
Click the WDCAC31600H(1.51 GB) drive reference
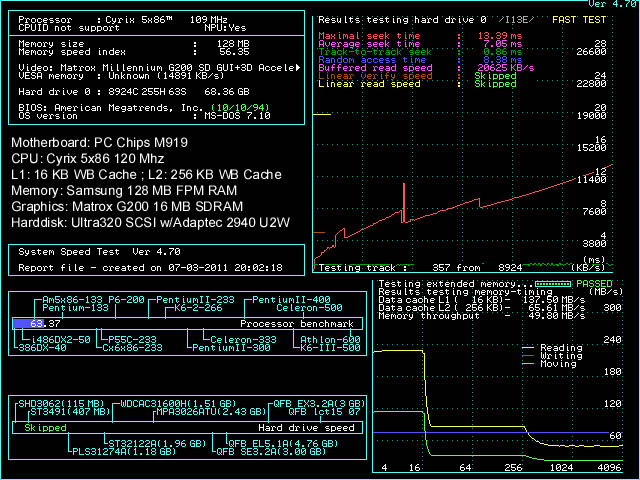pyautogui.click(x=178, y=404)
